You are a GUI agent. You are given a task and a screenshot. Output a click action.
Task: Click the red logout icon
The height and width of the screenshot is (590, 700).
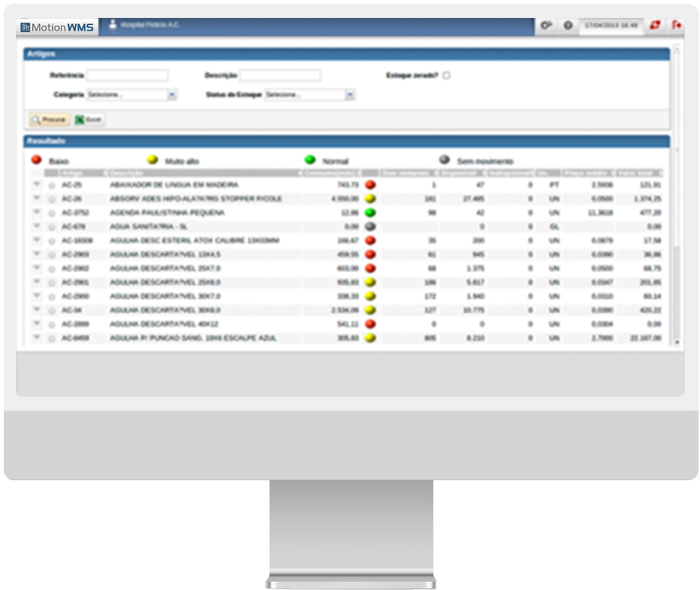[676, 26]
